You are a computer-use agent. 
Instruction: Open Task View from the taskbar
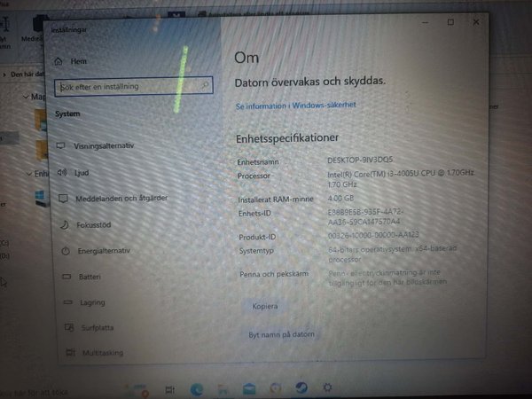[x=169, y=389]
